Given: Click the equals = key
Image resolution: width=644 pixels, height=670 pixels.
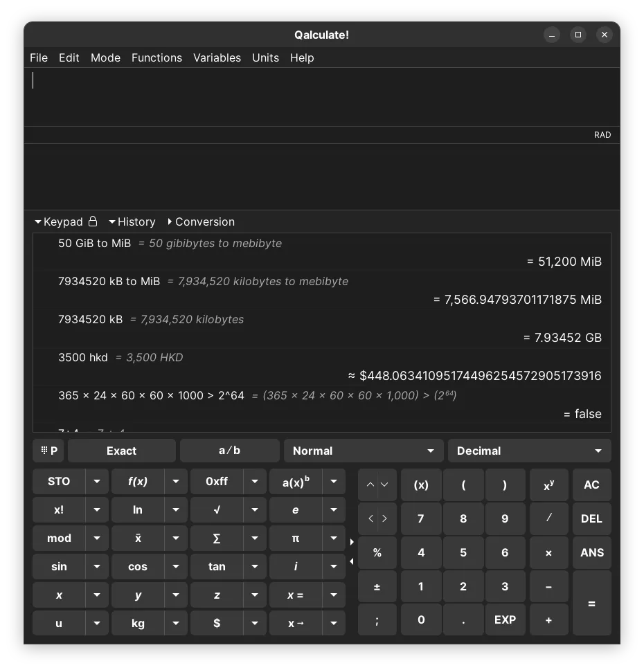Looking at the screenshot, I should point(592,604).
